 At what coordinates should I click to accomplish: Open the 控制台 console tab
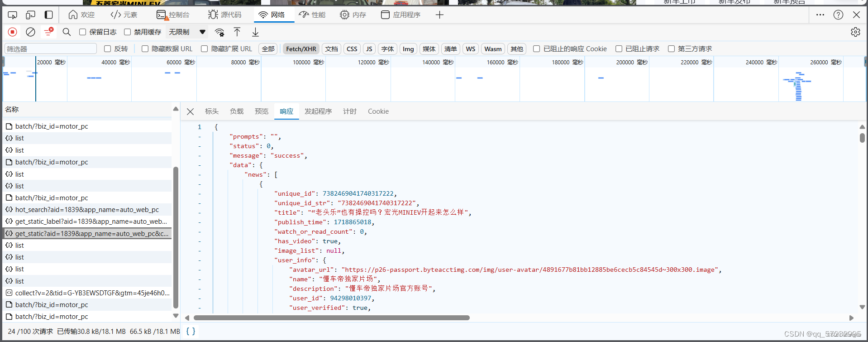[x=173, y=15]
